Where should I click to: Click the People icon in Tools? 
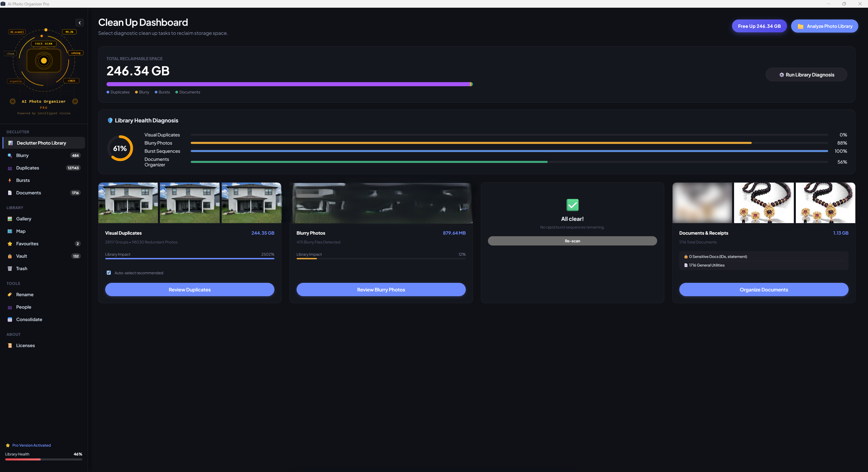[10, 307]
